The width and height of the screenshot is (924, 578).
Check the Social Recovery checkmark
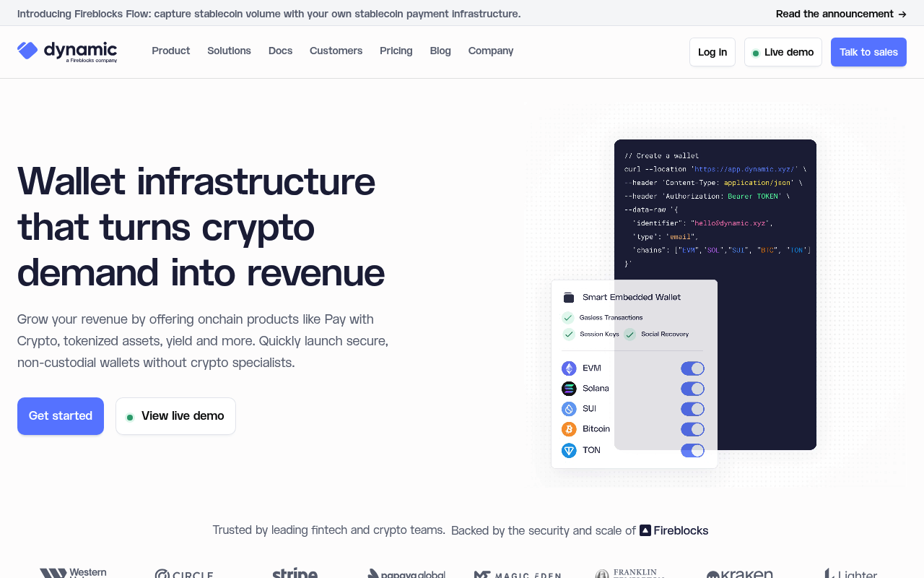629,335
